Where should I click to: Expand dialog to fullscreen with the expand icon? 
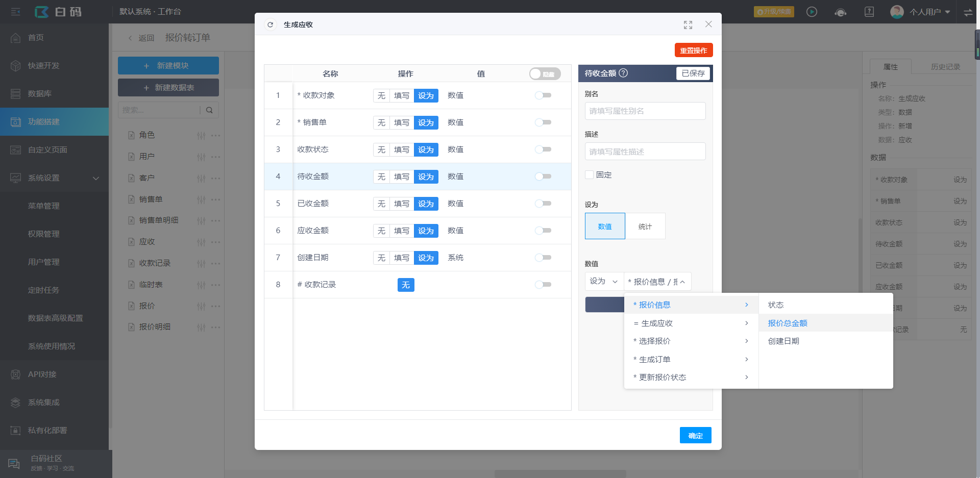click(688, 24)
